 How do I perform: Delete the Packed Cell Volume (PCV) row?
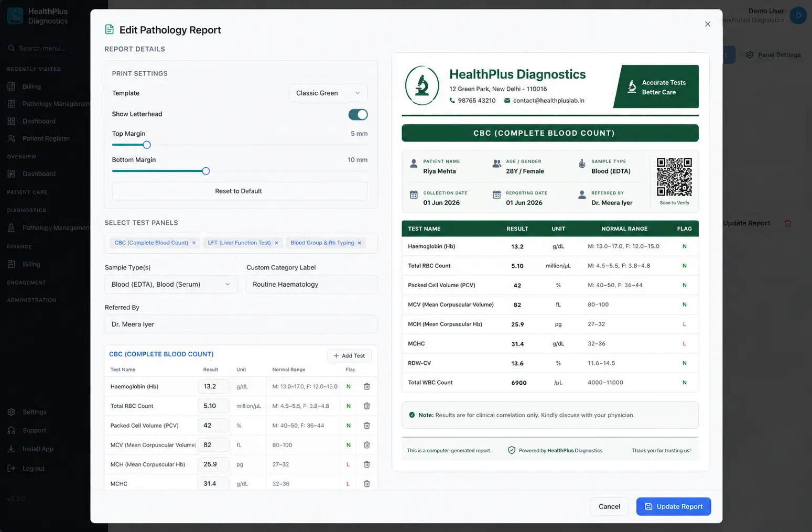coord(367,426)
